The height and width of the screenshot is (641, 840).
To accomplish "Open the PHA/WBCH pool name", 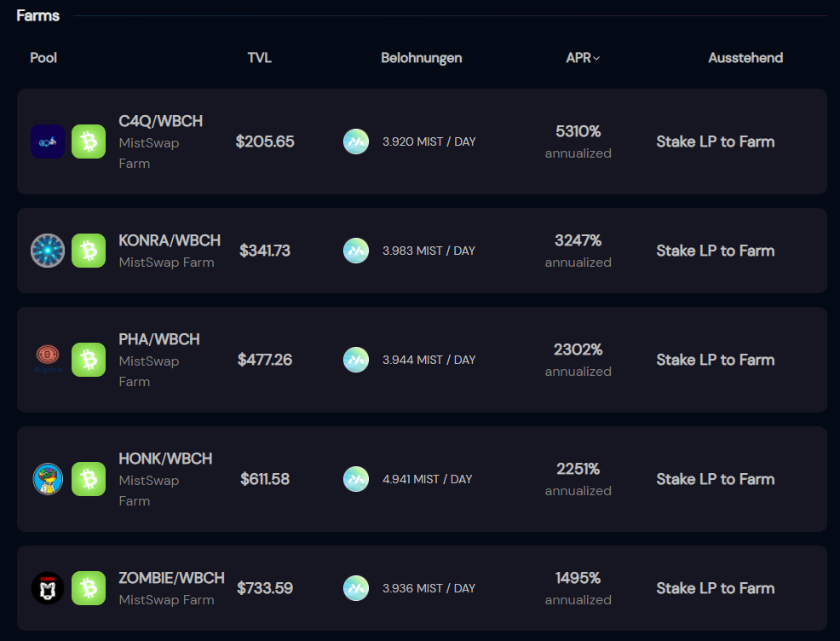I will [x=159, y=339].
